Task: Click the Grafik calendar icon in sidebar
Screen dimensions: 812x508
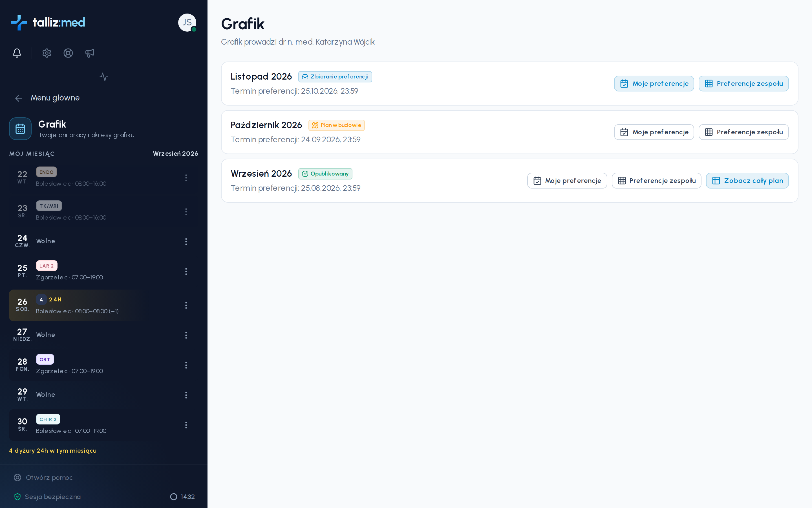Action: coord(20,129)
